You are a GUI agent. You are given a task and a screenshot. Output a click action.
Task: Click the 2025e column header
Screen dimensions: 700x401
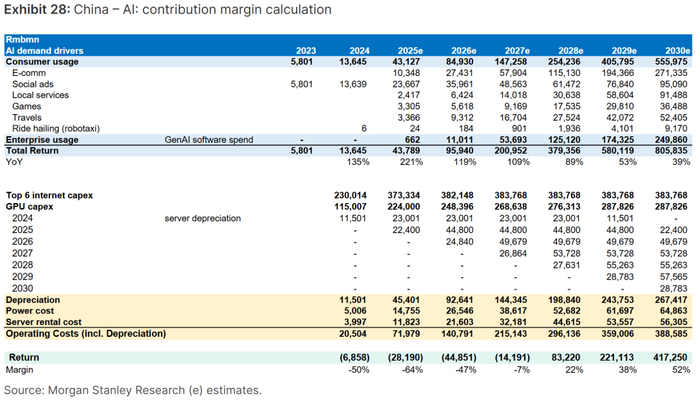click(x=412, y=50)
